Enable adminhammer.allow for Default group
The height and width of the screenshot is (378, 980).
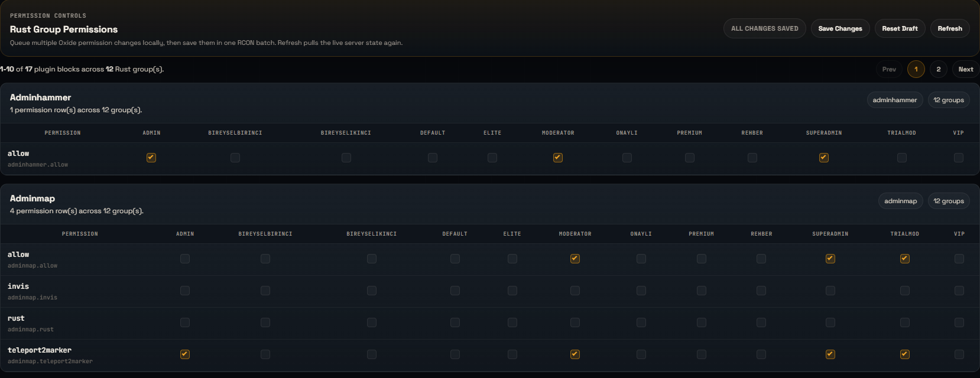433,158
